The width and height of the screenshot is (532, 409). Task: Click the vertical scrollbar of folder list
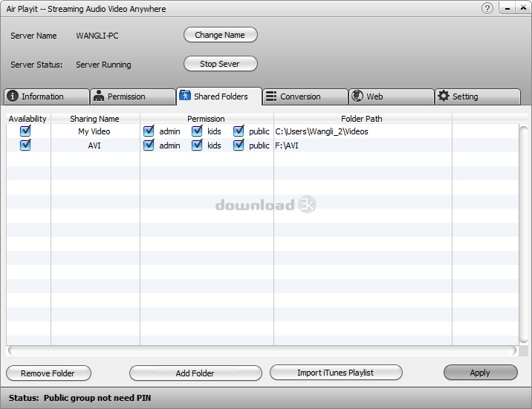pos(524,235)
